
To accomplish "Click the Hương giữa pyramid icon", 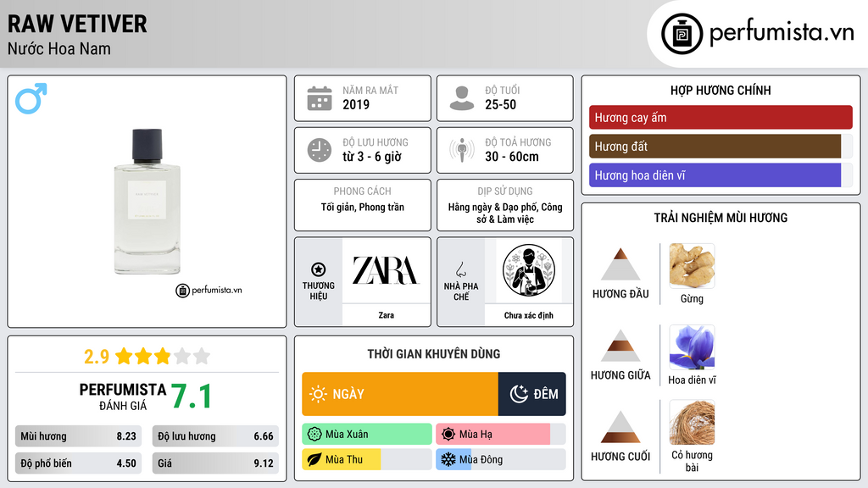I will [620, 346].
